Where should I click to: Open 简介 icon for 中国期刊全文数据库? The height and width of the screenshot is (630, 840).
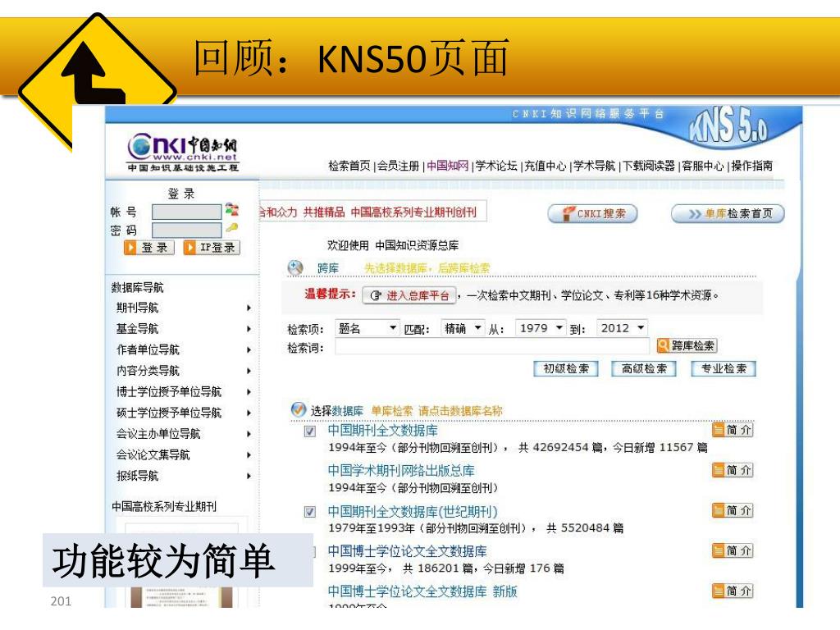coord(732,430)
